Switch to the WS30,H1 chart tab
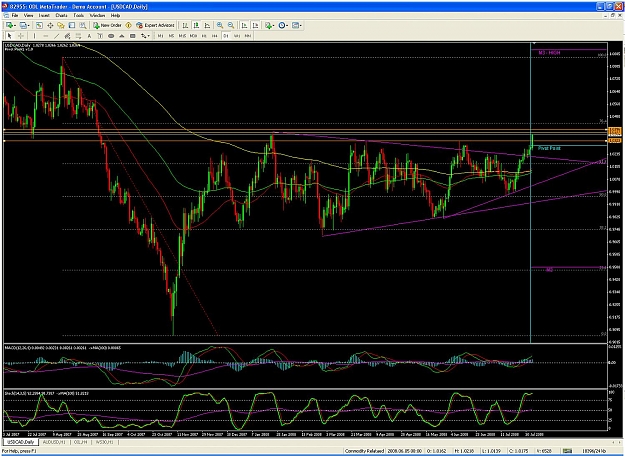Viewport: 625px width, 456px height. (104, 442)
